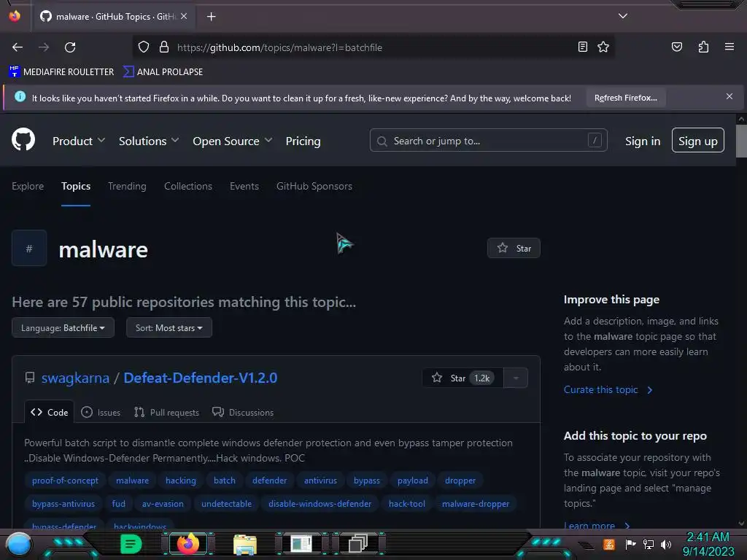Open the Pull requests tab
747x560 pixels.
167,413
